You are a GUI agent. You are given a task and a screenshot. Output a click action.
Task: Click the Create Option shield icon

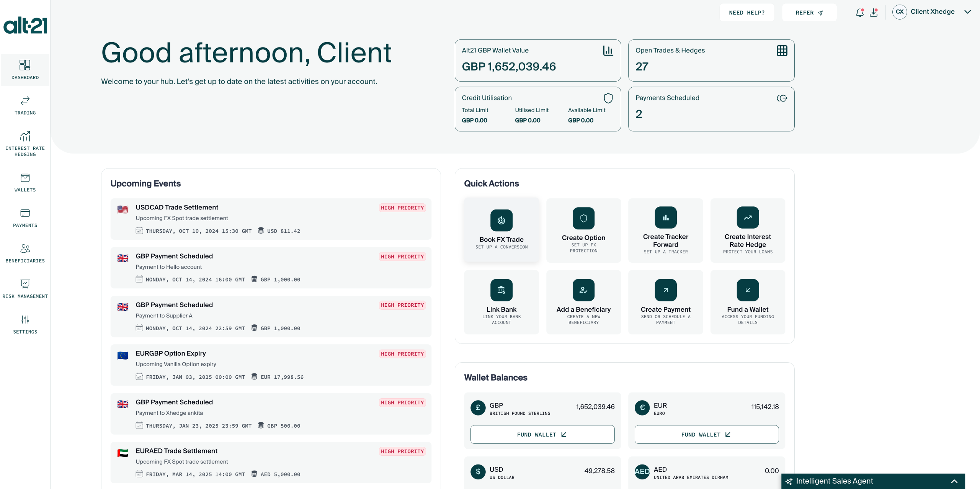[583, 218]
